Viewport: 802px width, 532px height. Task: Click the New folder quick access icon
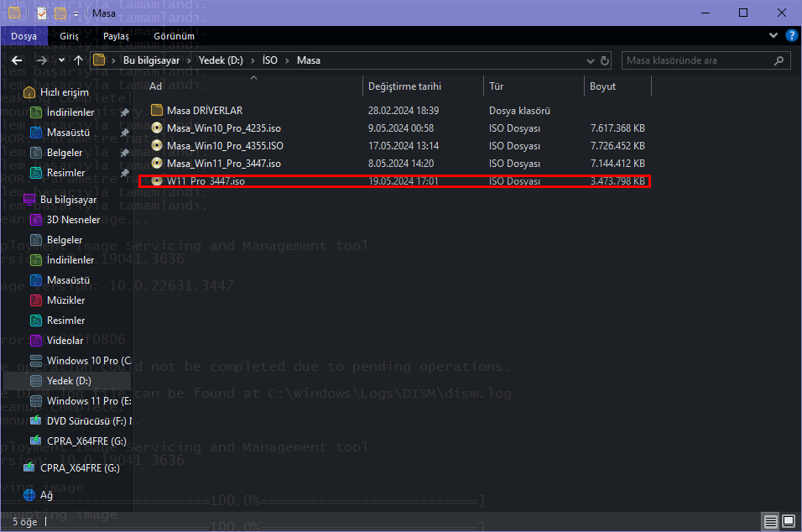pos(60,13)
